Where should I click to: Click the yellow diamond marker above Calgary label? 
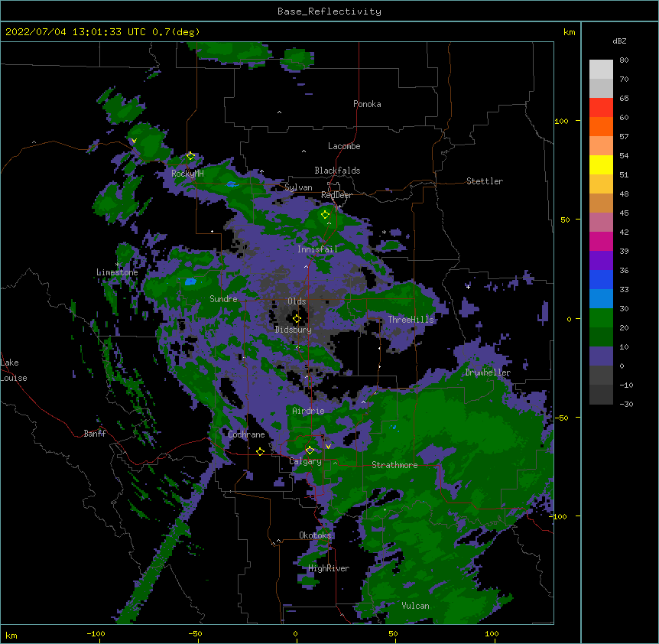[x=310, y=450]
